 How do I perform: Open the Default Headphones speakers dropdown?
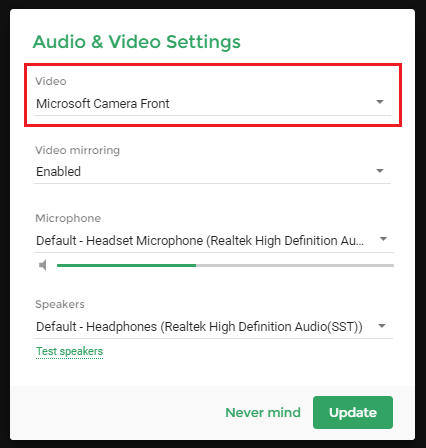point(213,327)
